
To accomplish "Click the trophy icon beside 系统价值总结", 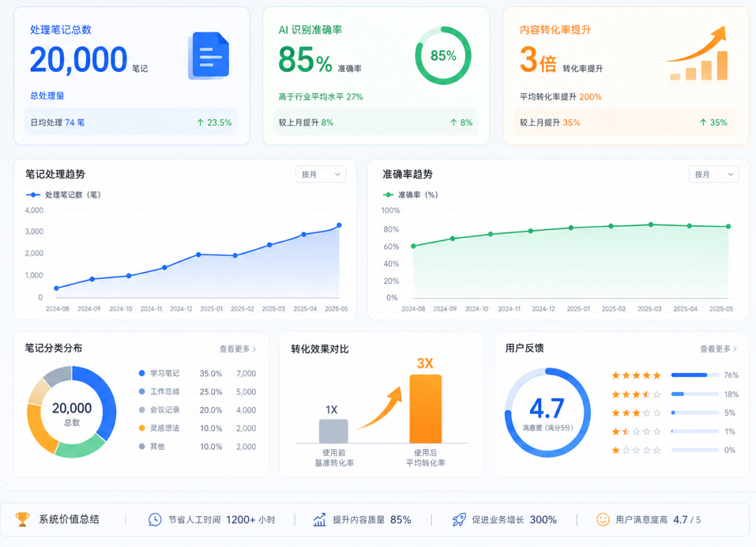I will 22,519.
